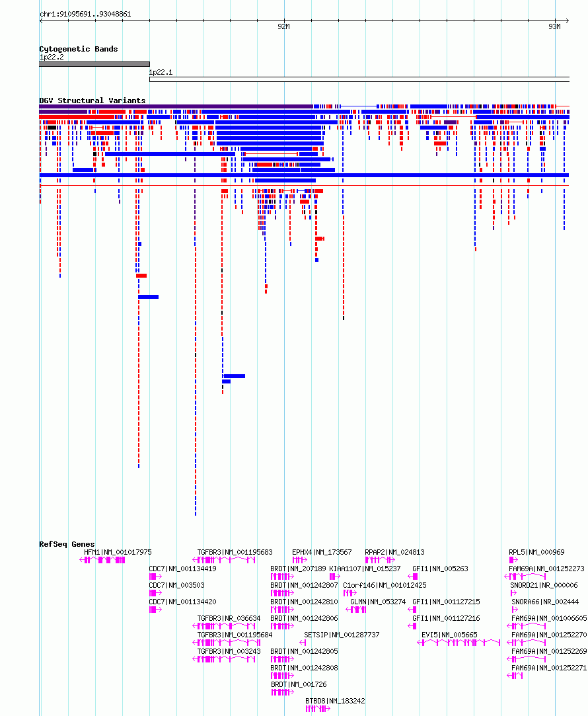Image resolution: width=588 pixels, height=716 pixels.
Task: Open FAM69A|NM_001006605 transcript label
Action: click(x=549, y=618)
